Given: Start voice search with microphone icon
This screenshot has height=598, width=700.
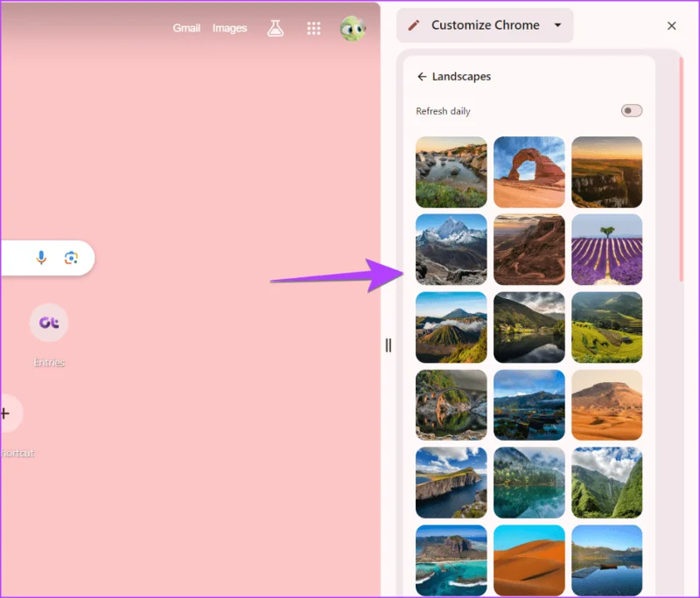Looking at the screenshot, I should tap(41, 258).
